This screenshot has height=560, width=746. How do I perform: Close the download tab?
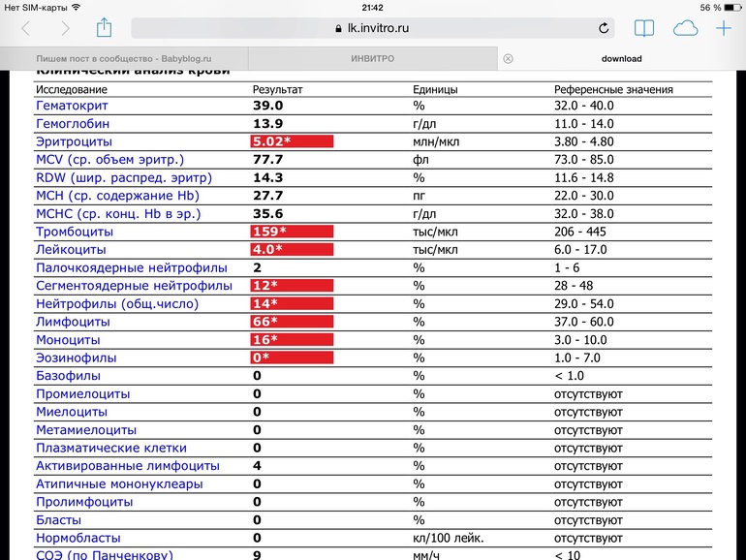509,58
